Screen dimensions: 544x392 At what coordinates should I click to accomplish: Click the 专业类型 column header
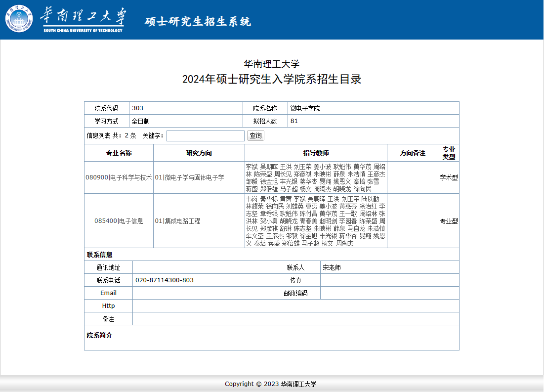coord(449,153)
